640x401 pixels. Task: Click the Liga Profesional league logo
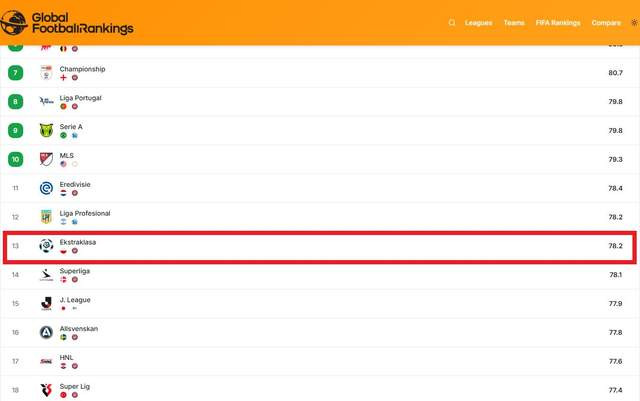coord(46,217)
